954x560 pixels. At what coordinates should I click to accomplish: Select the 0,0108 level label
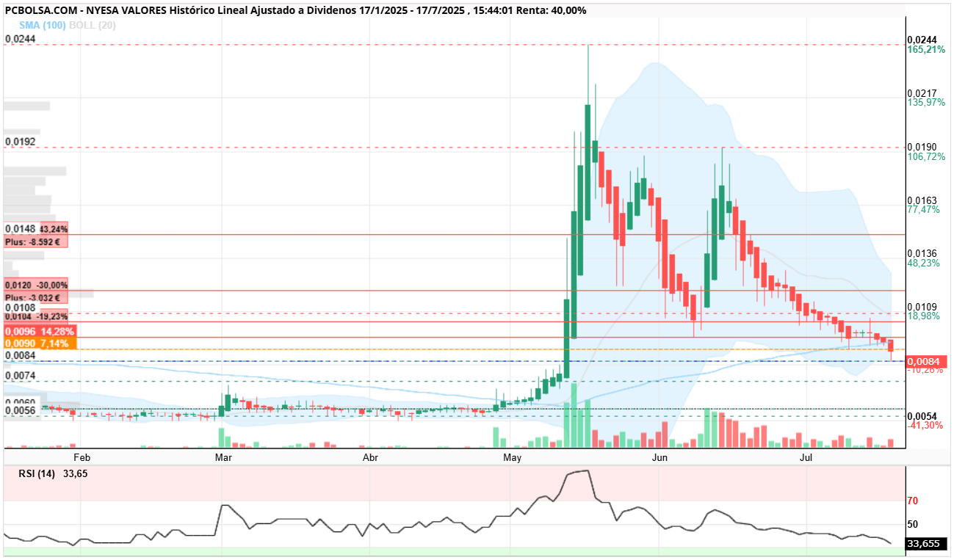(20, 307)
